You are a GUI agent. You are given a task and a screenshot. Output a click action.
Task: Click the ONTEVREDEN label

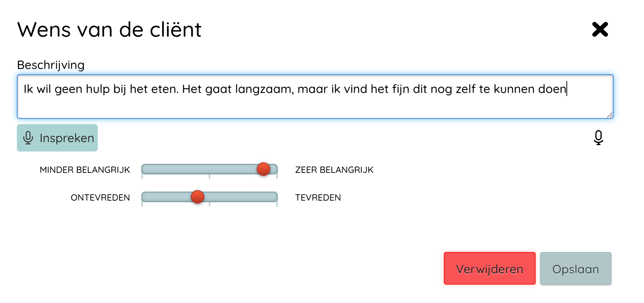(100, 198)
